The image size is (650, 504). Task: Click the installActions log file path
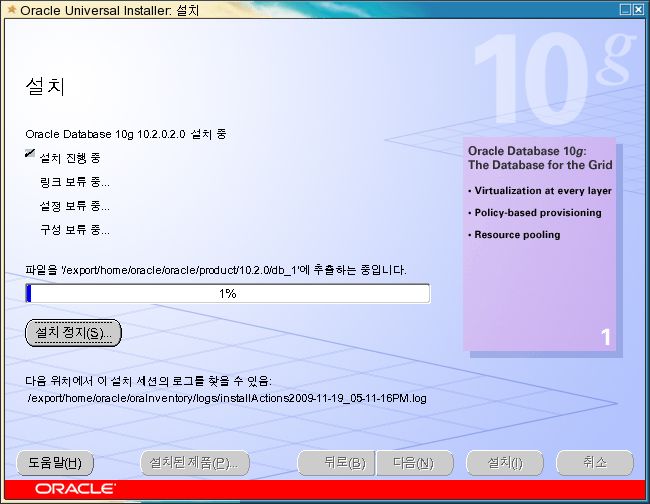[x=227, y=398]
